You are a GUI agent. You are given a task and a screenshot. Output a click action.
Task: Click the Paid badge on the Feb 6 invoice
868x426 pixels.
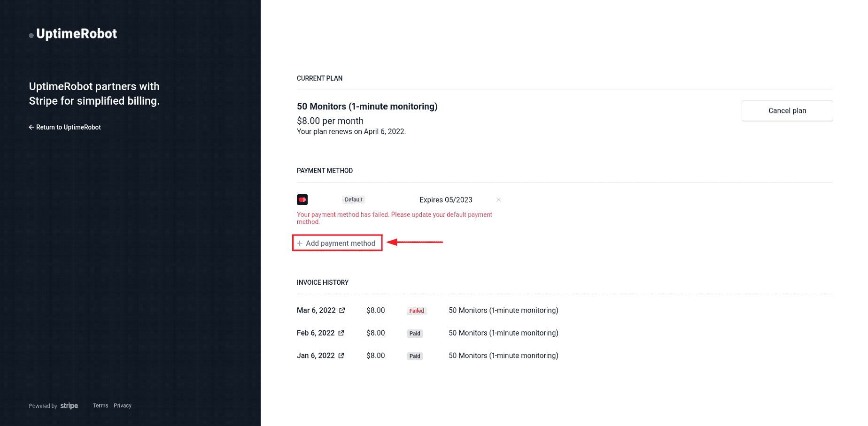click(x=415, y=333)
